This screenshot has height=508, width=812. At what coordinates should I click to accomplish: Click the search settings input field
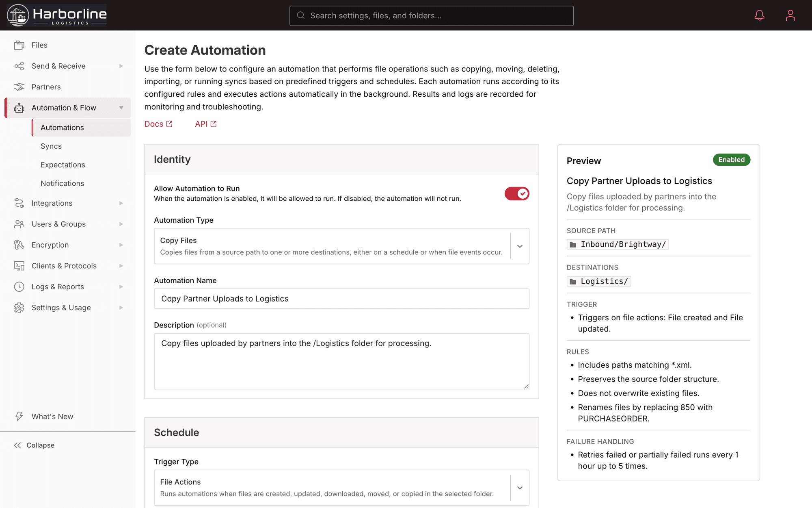coord(431,15)
